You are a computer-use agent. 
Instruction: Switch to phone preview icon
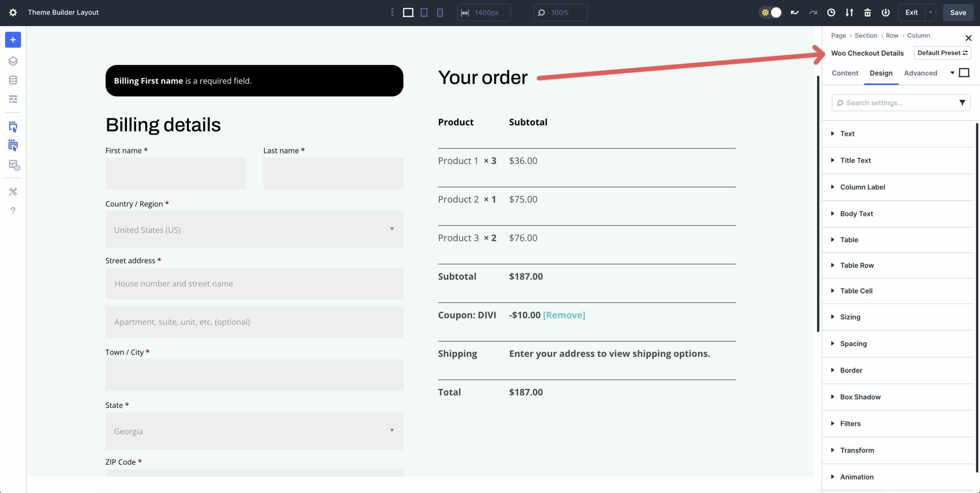pos(439,12)
